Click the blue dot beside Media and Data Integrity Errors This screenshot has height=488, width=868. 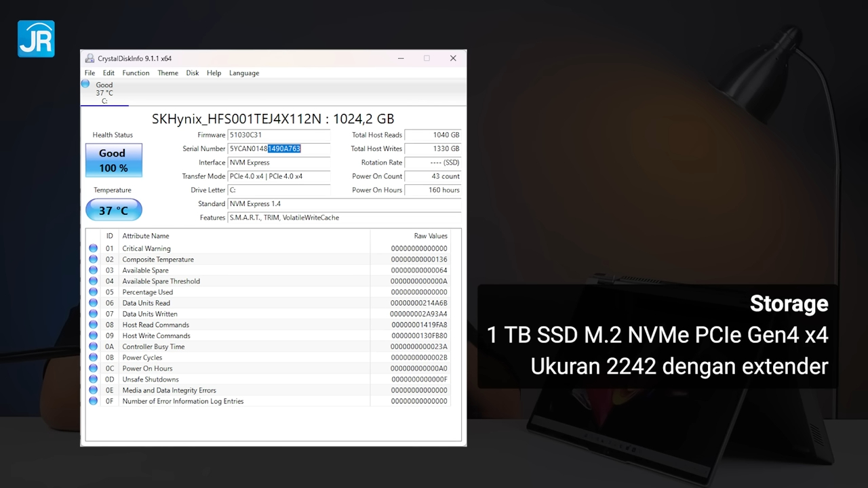point(93,390)
